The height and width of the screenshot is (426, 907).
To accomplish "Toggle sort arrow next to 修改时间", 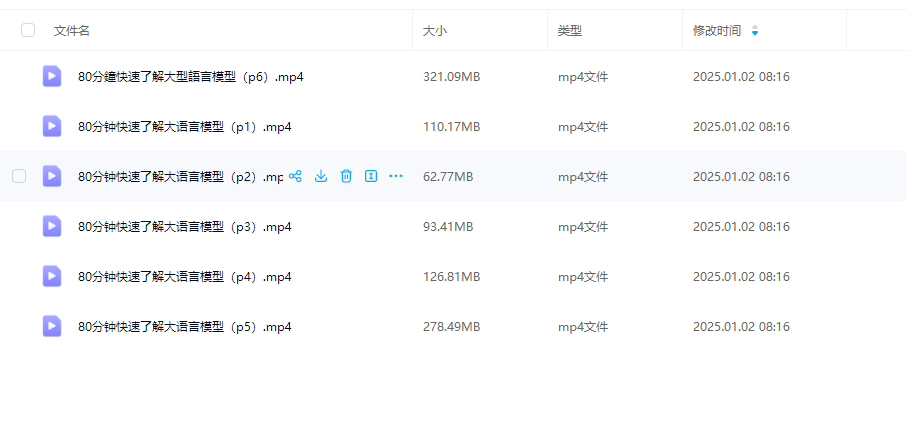I will tap(755, 31).
